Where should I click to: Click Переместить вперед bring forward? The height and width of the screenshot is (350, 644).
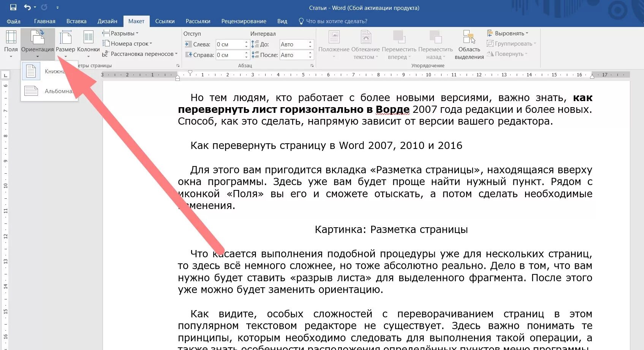(399, 44)
